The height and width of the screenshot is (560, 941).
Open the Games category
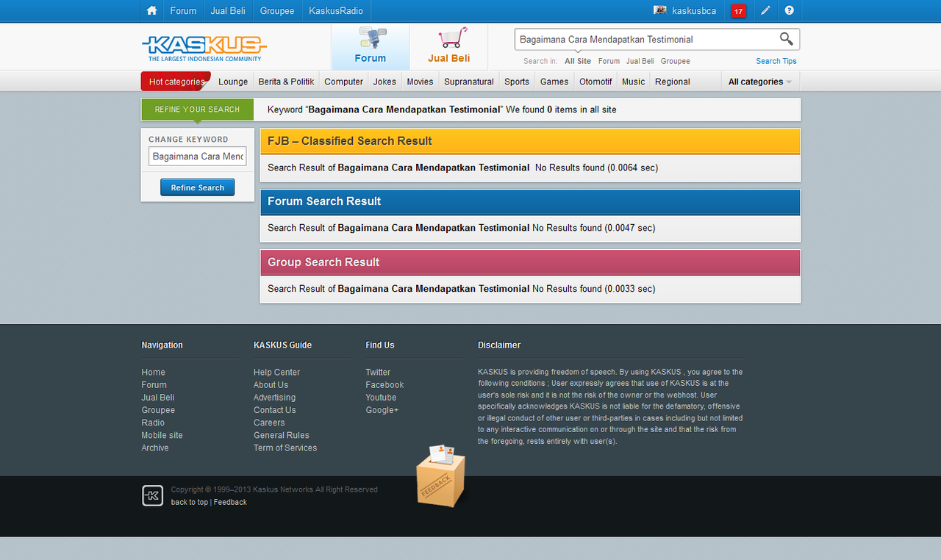click(x=554, y=82)
